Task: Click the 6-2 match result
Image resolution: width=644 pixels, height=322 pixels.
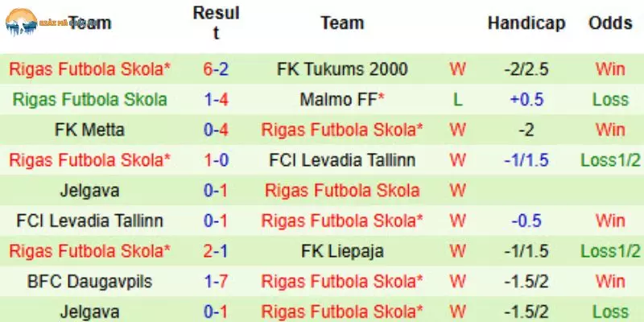Action: coord(216,69)
